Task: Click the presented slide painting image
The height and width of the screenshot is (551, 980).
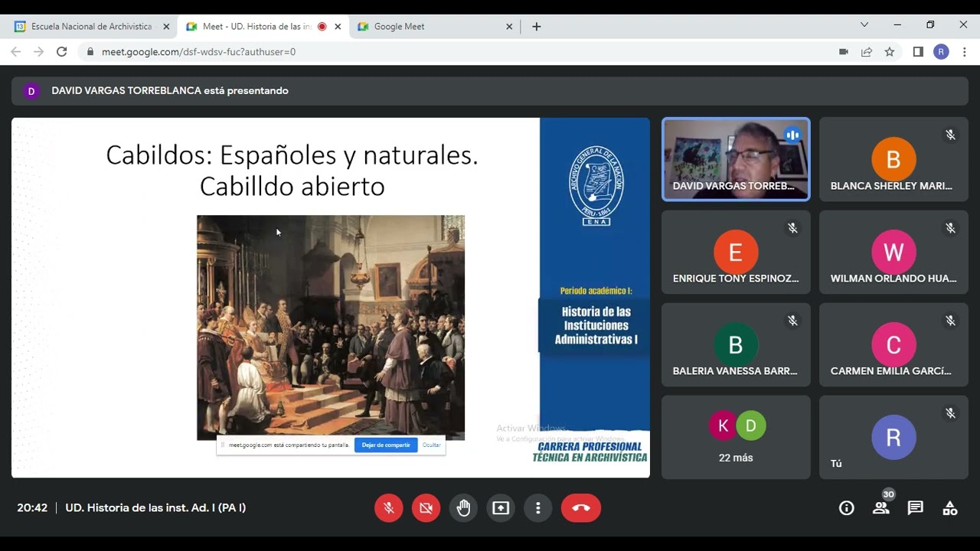Action: click(x=331, y=328)
